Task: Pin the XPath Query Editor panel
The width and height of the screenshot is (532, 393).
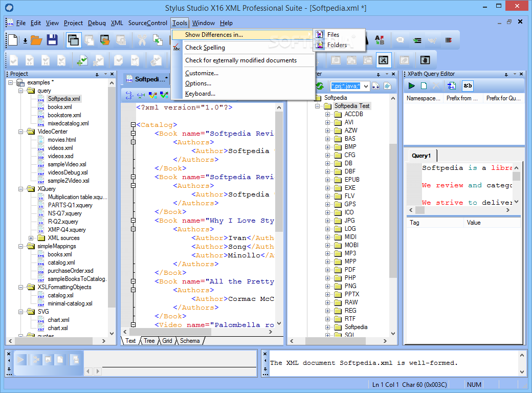Action: tap(506, 74)
